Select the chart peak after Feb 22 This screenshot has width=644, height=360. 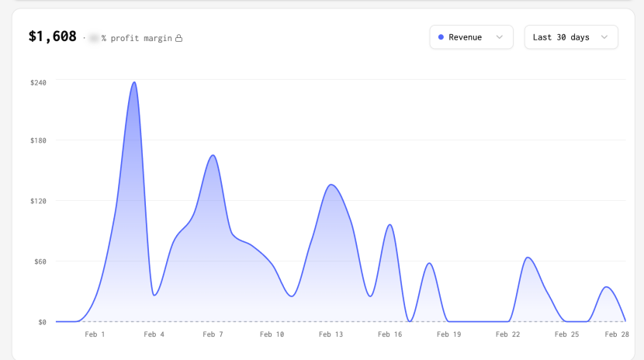(x=528, y=258)
